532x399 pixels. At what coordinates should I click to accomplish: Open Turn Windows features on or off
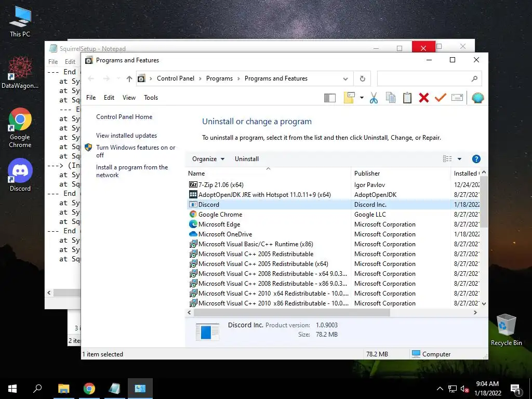pyautogui.click(x=136, y=151)
